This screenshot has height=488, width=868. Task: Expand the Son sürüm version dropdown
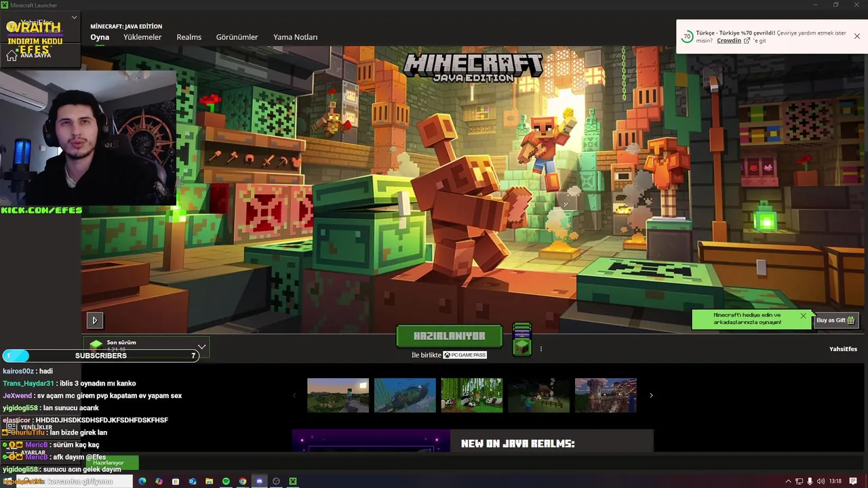pos(201,346)
